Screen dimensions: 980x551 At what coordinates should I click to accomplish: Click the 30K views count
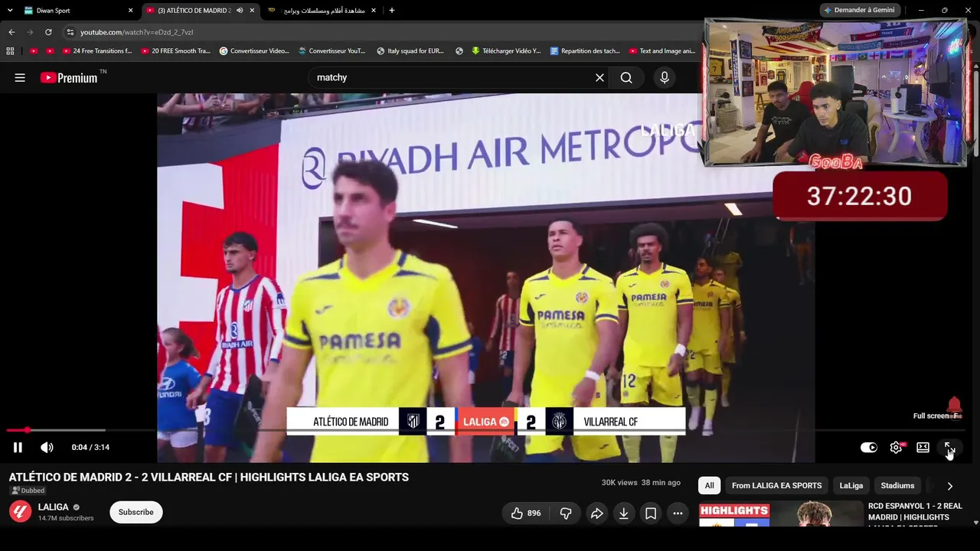(619, 483)
